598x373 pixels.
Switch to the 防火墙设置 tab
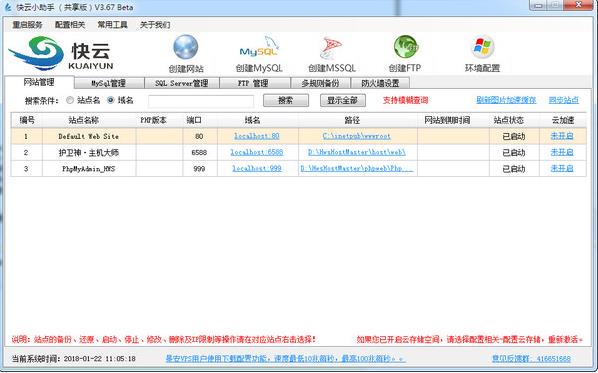point(380,83)
